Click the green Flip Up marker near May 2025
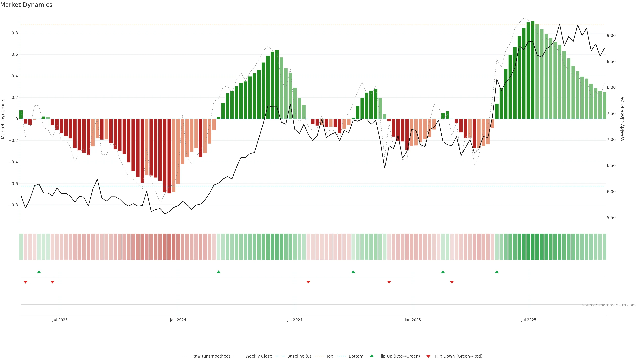 [x=497, y=272]
